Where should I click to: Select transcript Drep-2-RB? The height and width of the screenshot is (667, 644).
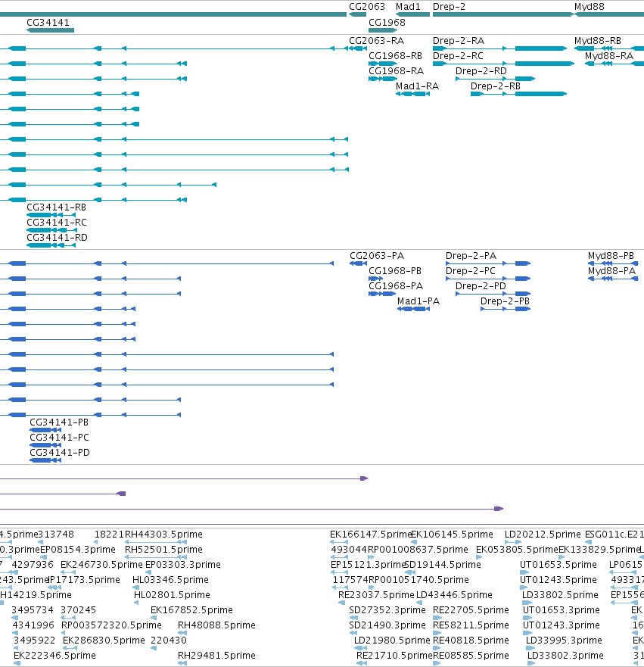pyautogui.click(x=496, y=86)
